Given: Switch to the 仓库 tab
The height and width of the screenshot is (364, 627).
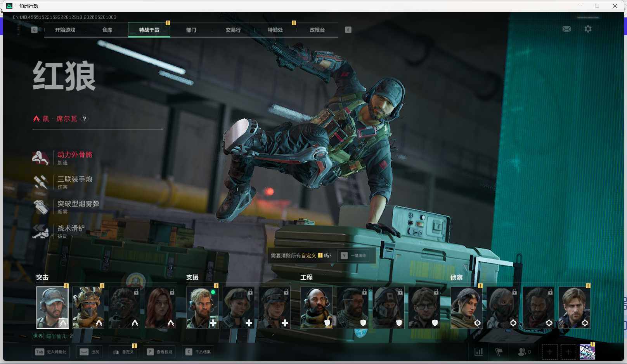Looking at the screenshot, I should [107, 30].
